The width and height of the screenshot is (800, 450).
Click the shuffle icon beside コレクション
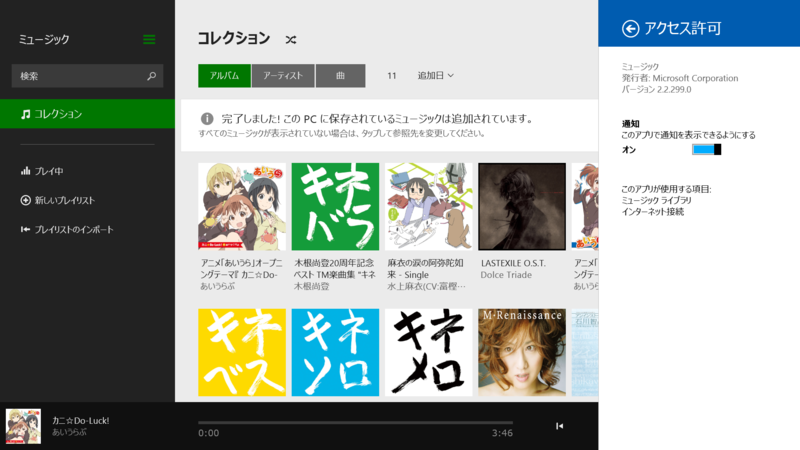291,39
